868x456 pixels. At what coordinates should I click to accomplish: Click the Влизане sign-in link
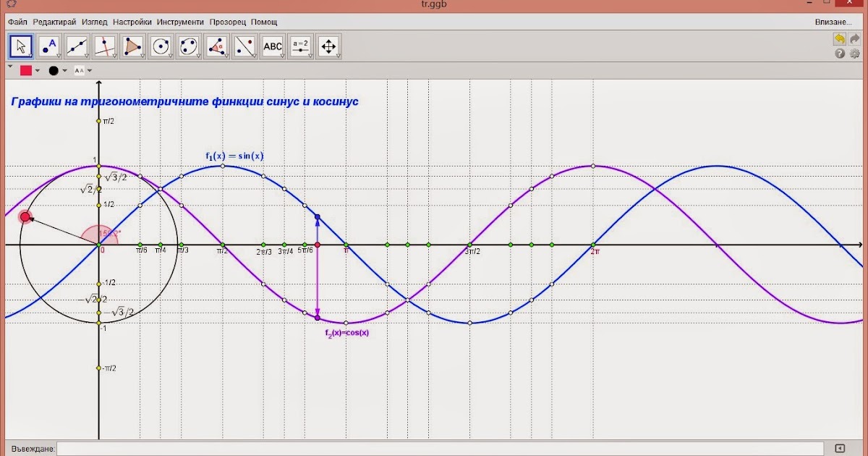(833, 22)
